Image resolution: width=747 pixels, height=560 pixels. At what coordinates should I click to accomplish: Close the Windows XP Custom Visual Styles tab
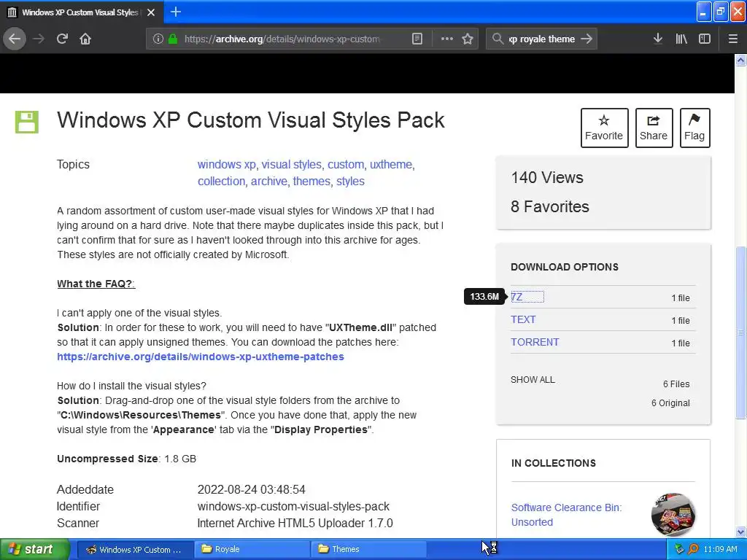[x=151, y=12]
